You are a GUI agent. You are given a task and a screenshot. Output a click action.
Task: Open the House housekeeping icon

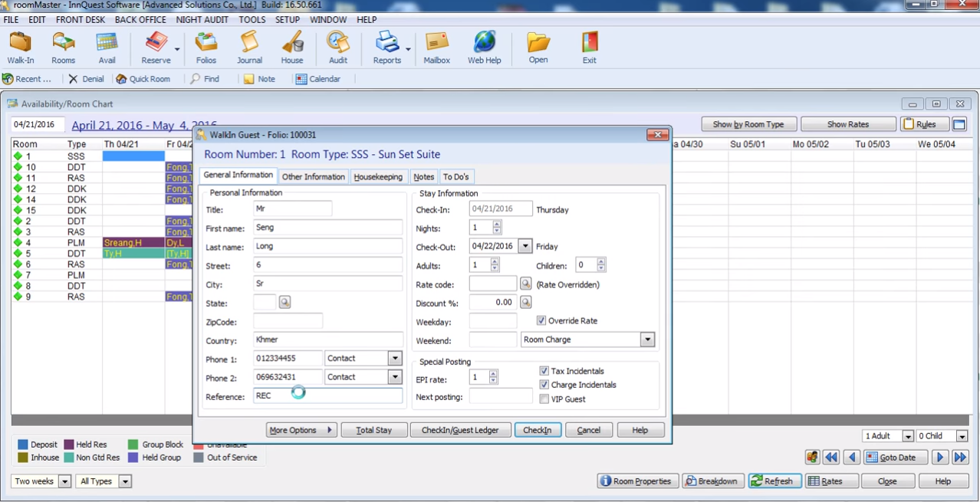coord(292,48)
